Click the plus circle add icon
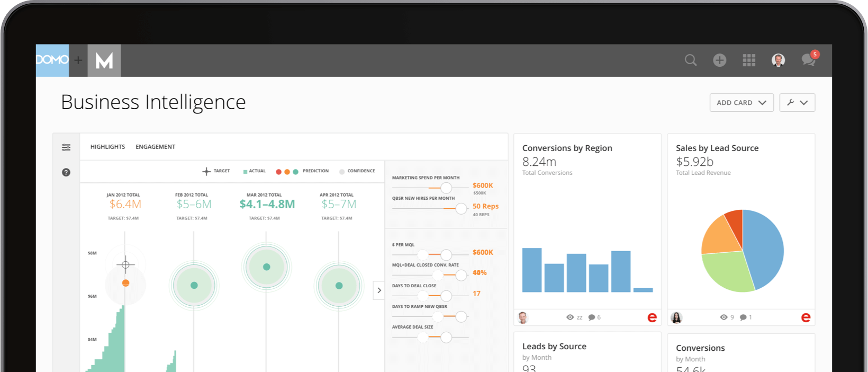The height and width of the screenshot is (372, 868). click(x=719, y=60)
